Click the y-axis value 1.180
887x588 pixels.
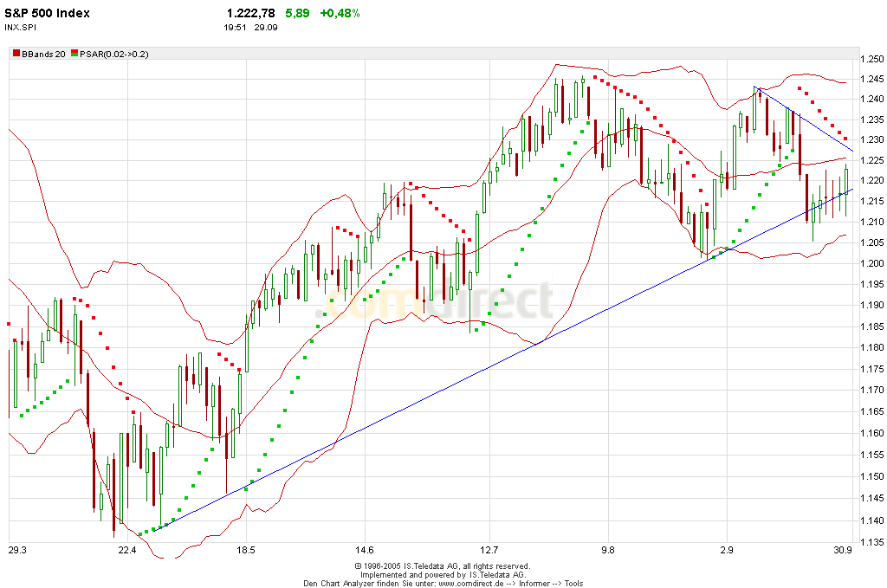point(871,348)
